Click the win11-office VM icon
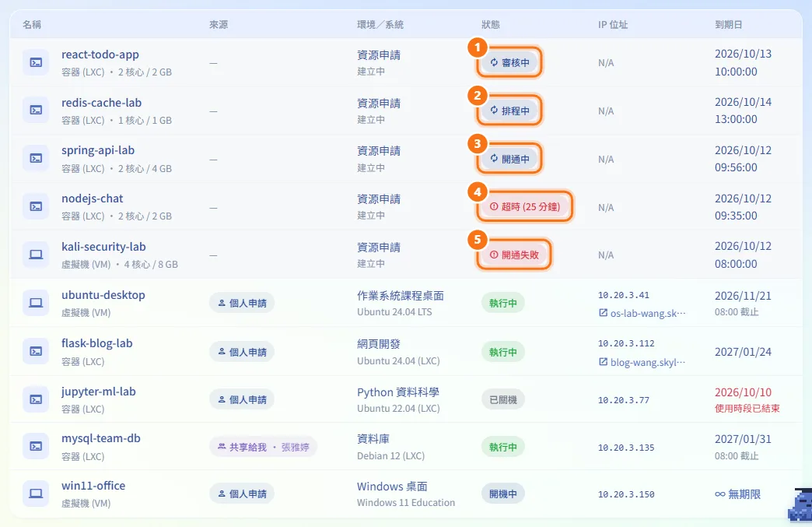This screenshot has height=527, width=812. tap(36, 494)
